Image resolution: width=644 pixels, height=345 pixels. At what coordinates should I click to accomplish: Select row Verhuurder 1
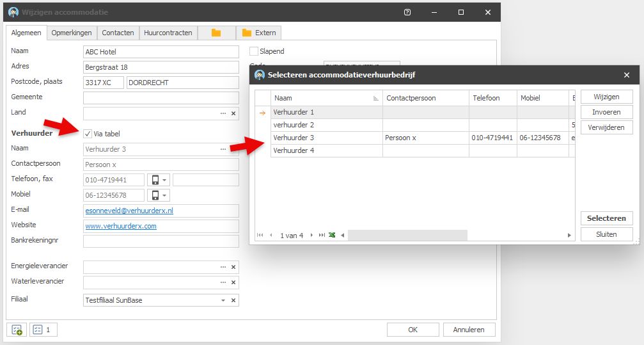tap(415, 112)
